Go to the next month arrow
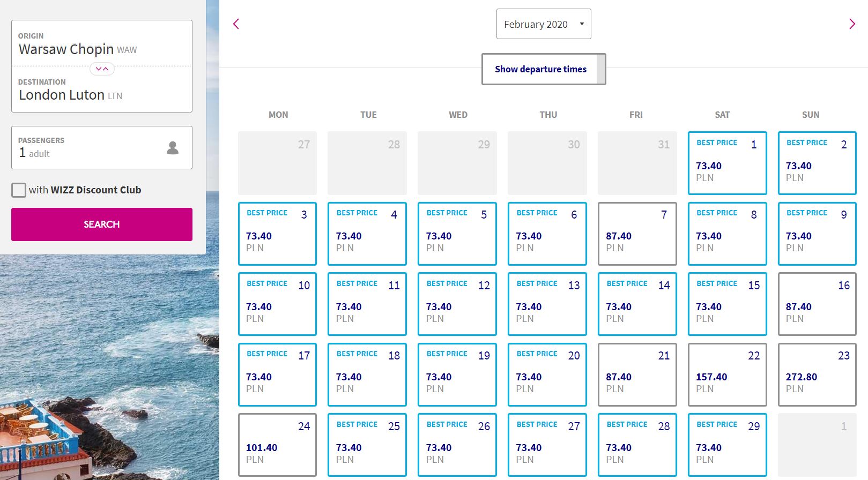This screenshot has height=480, width=868. (852, 24)
